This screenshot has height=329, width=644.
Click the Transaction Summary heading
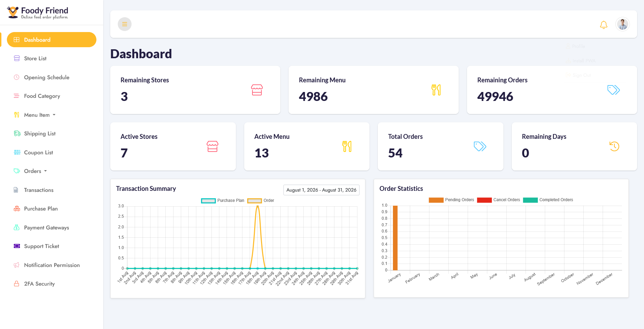click(x=146, y=188)
